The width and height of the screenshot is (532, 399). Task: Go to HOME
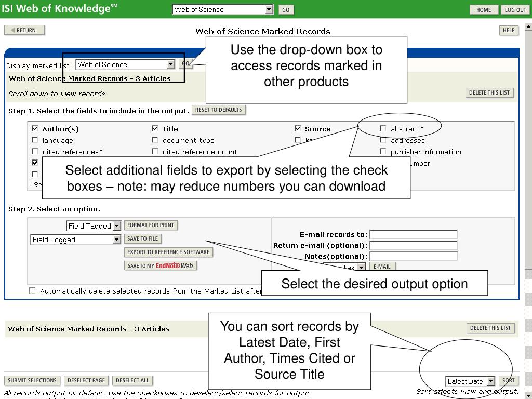coord(484,10)
